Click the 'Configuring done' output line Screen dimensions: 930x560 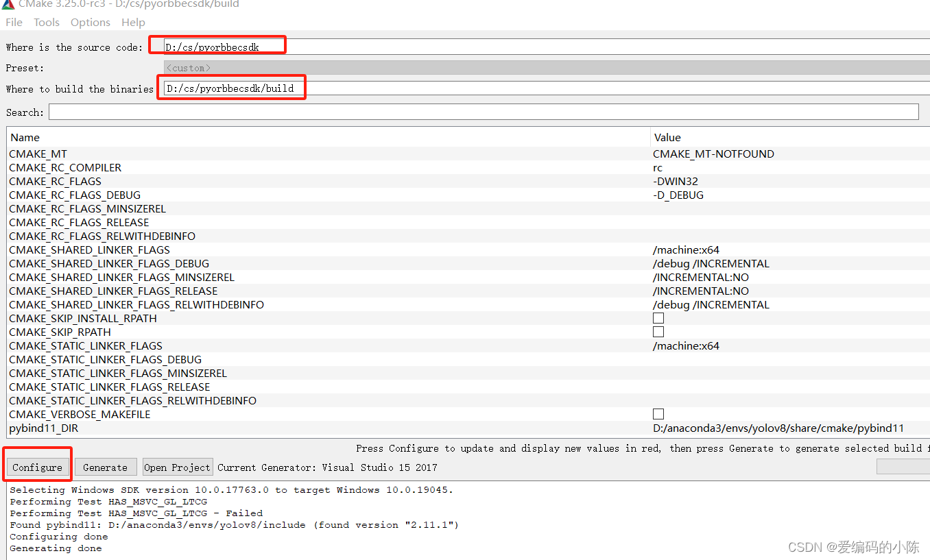click(x=58, y=536)
